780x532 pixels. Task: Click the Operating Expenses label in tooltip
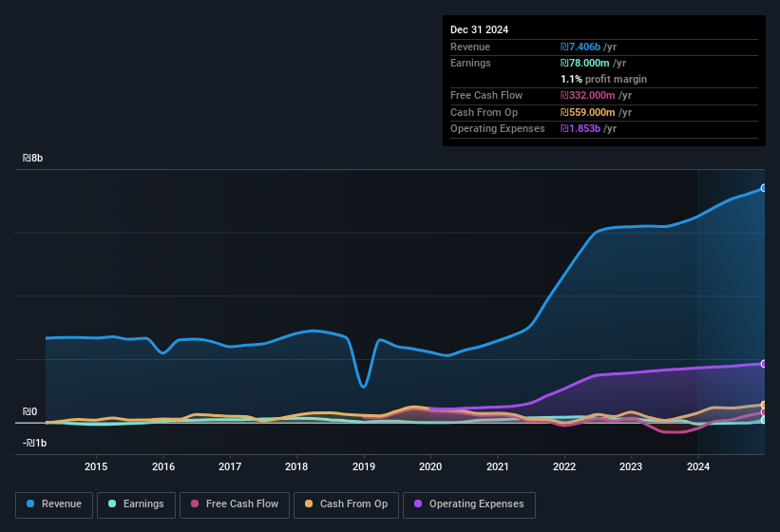[498, 128]
